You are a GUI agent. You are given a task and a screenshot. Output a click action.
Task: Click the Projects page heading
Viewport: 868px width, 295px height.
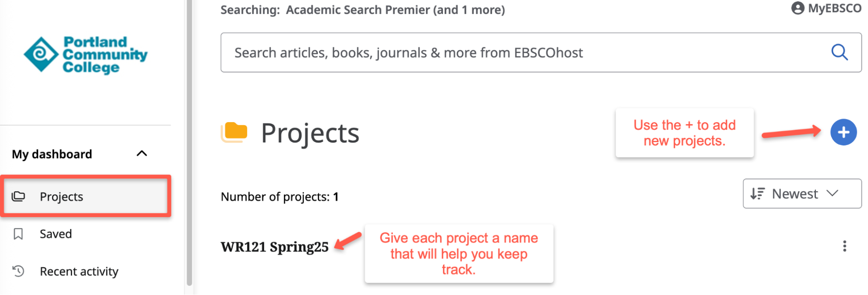(x=310, y=133)
